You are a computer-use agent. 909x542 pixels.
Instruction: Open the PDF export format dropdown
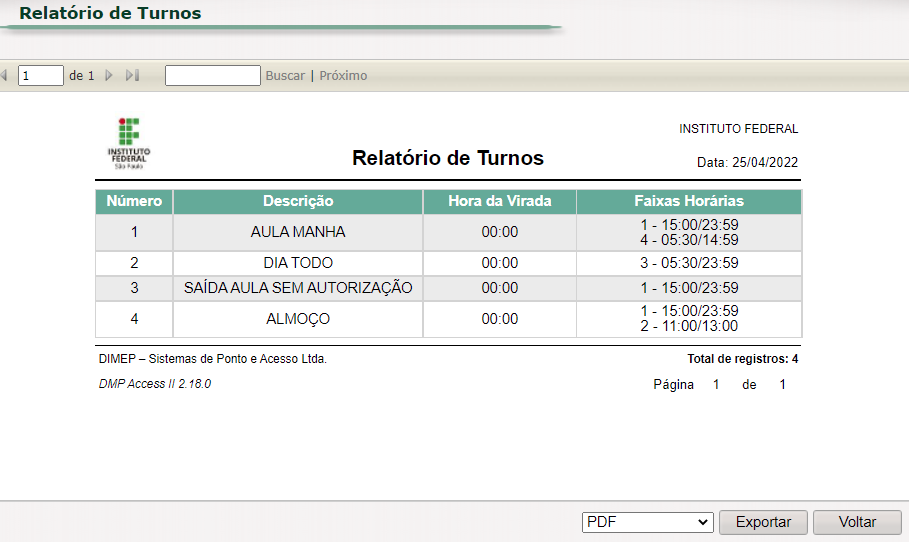[648, 522]
